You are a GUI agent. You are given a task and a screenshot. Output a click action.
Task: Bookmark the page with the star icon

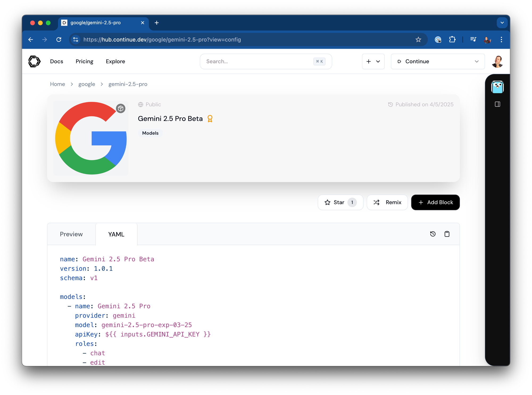tap(418, 39)
